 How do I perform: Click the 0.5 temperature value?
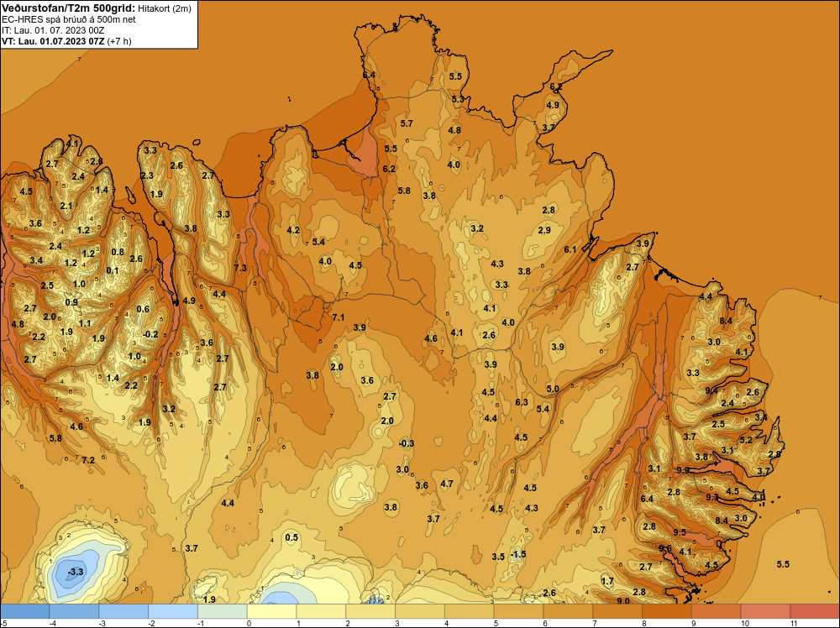(x=291, y=537)
